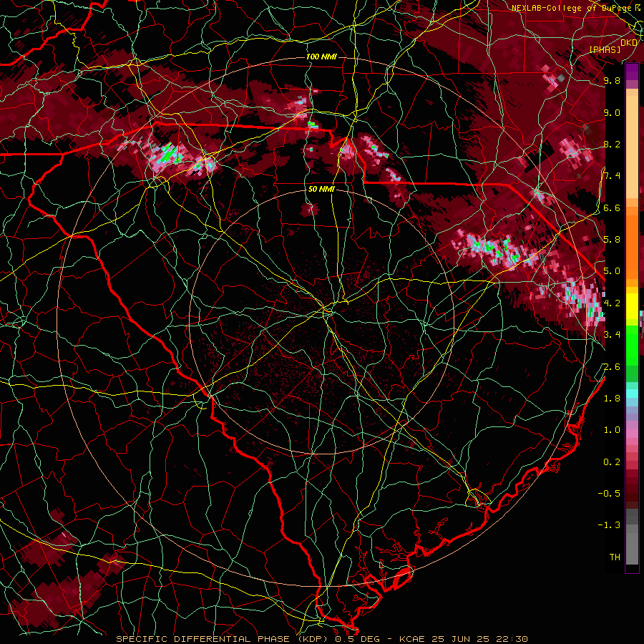Click the DKD product code label

629,43
